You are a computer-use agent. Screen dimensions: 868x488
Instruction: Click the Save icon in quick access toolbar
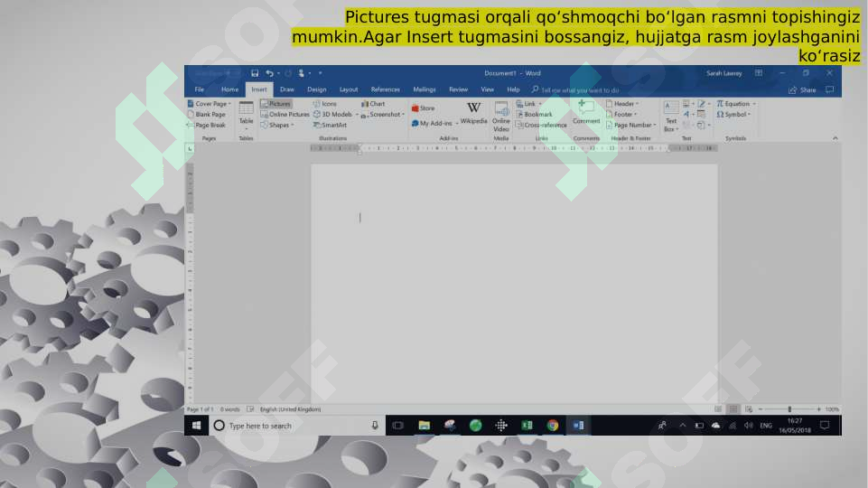click(x=255, y=73)
